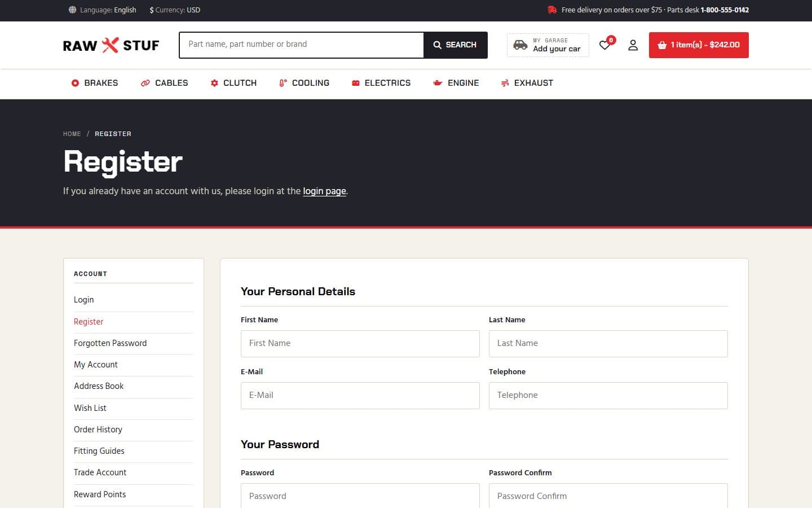Click the First Name input field
This screenshot has height=508, width=812.
coord(360,344)
